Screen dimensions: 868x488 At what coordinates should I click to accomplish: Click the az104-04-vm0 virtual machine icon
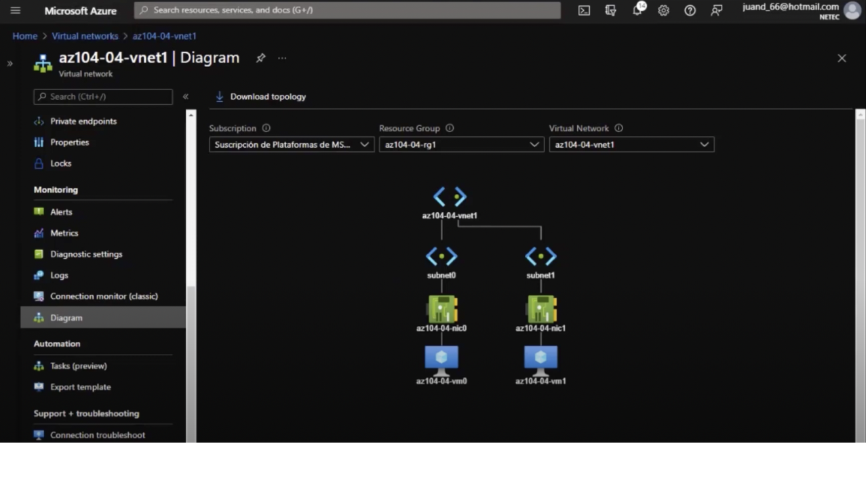tap(441, 360)
